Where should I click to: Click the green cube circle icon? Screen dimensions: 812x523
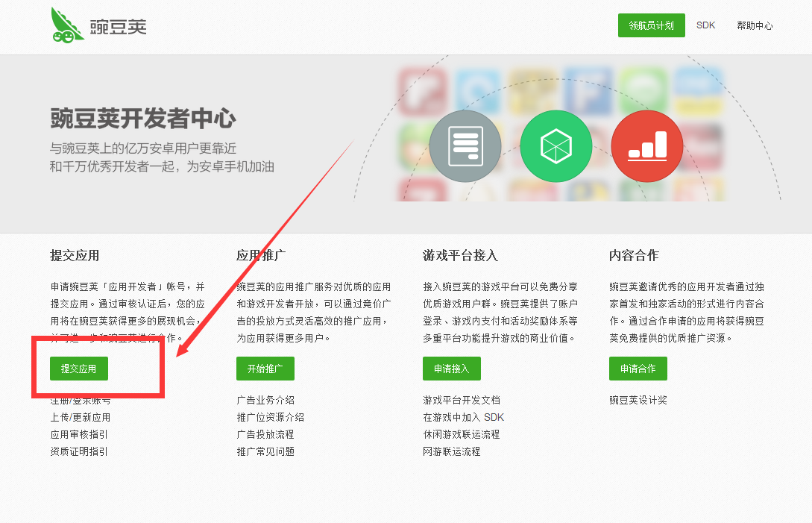pyautogui.click(x=556, y=146)
